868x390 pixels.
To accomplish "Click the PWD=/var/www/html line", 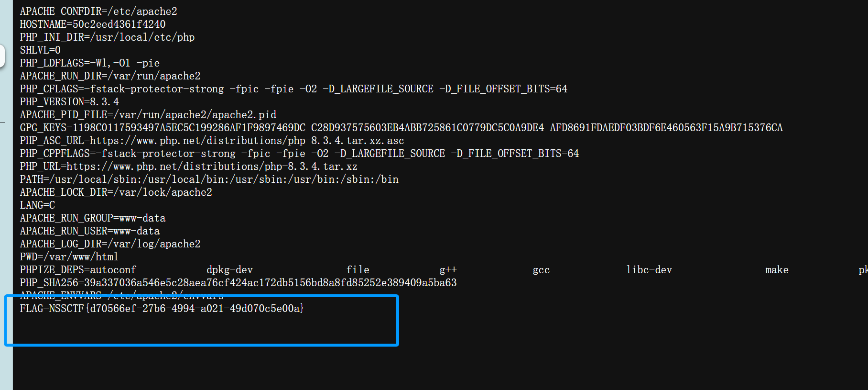I will tap(69, 257).
